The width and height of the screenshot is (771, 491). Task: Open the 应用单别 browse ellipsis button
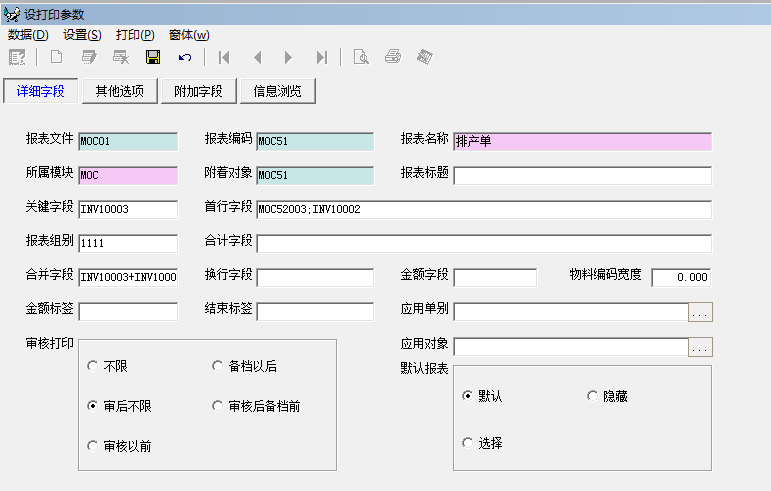(x=700, y=312)
